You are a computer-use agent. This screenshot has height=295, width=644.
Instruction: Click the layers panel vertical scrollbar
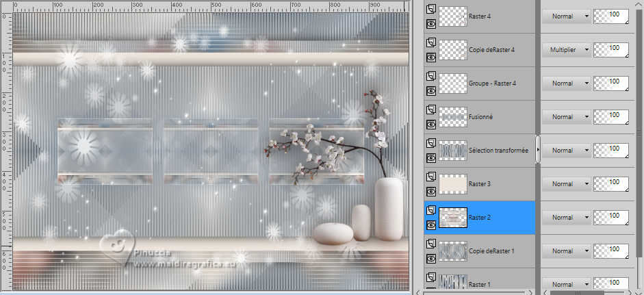639,133
